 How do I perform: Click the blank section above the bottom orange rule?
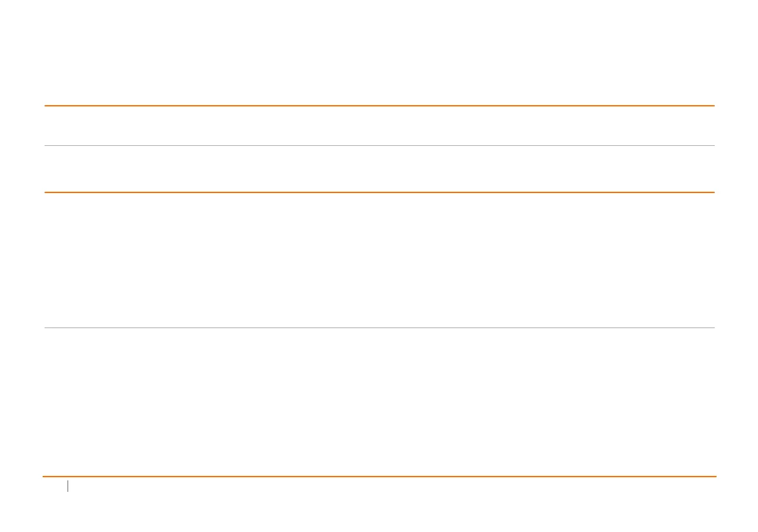point(379,401)
